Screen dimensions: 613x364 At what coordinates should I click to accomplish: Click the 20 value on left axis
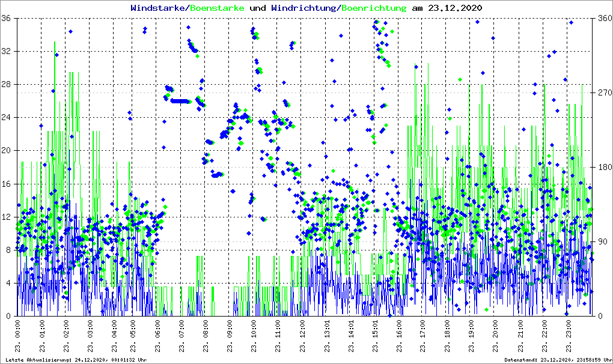click(7, 151)
